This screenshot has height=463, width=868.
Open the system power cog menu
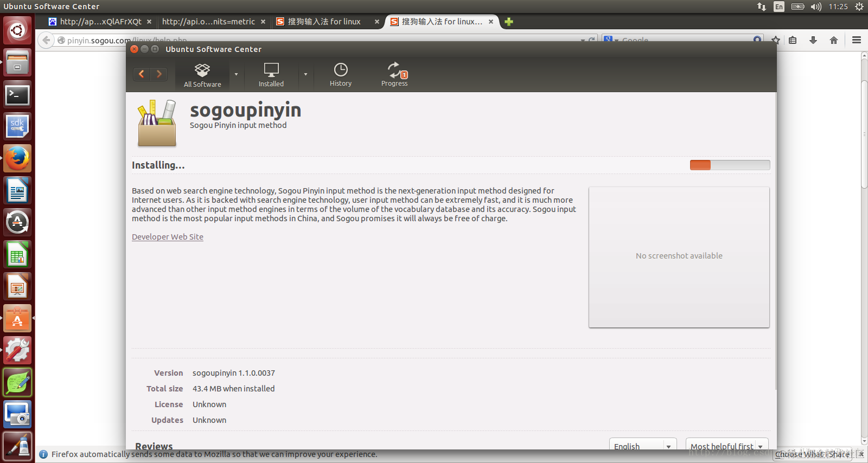(859, 7)
